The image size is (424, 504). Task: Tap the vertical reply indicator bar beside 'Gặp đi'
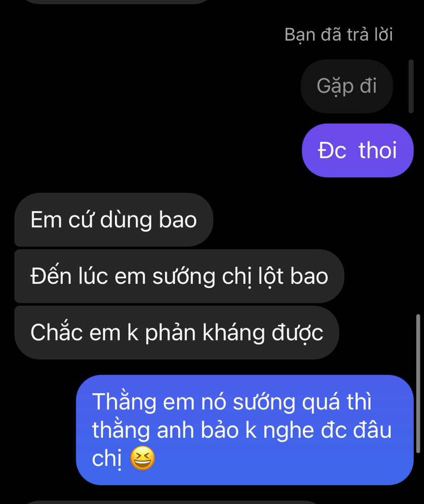tap(411, 86)
